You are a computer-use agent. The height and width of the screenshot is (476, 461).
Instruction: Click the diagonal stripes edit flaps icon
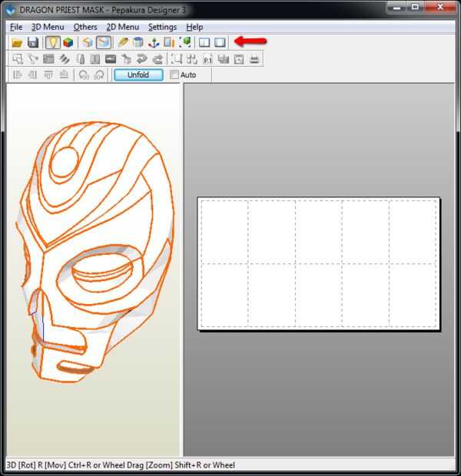[64, 59]
